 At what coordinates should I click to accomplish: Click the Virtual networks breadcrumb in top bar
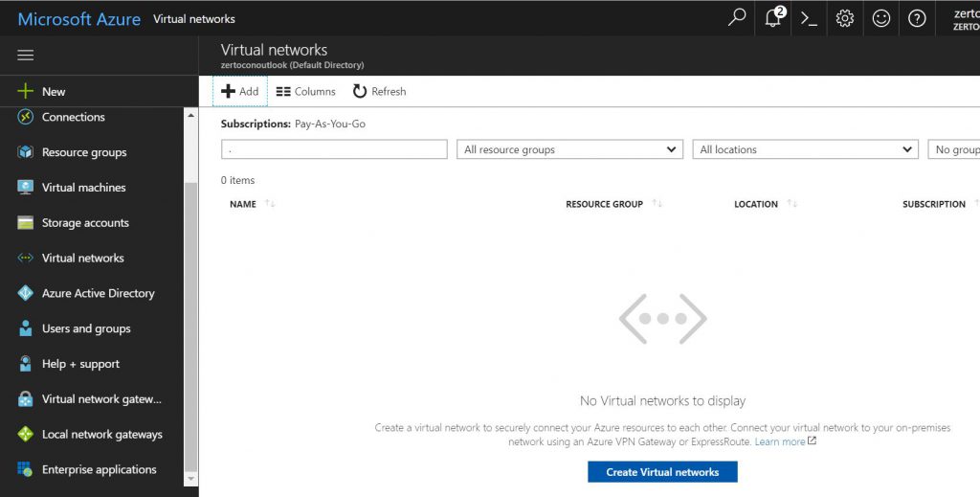pyautogui.click(x=193, y=19)
